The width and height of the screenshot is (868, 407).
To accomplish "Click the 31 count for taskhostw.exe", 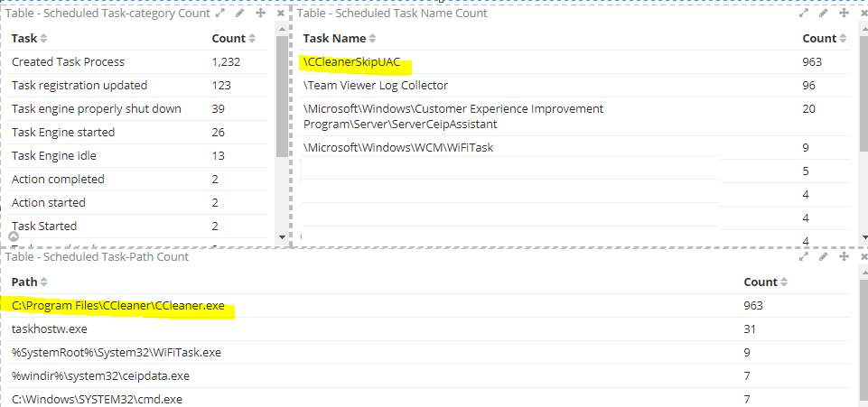I will [750, 329].
